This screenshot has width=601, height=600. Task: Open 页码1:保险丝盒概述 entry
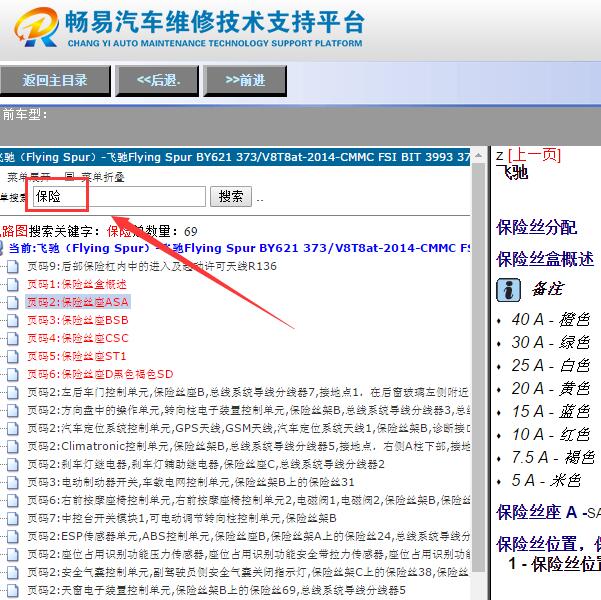[77, 284]
